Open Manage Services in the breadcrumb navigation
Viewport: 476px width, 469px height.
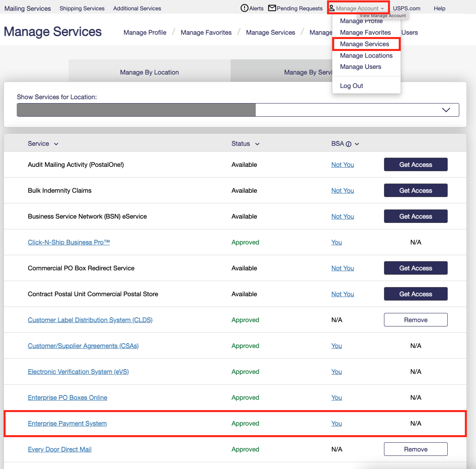(x=270, y=33)
